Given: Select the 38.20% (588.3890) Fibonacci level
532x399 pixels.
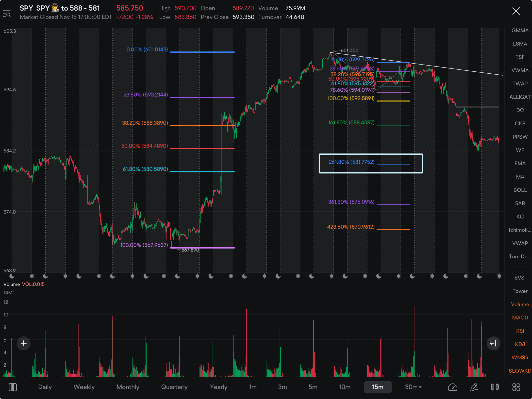Looking at the screenshot, I should click(x=145, y=123).
